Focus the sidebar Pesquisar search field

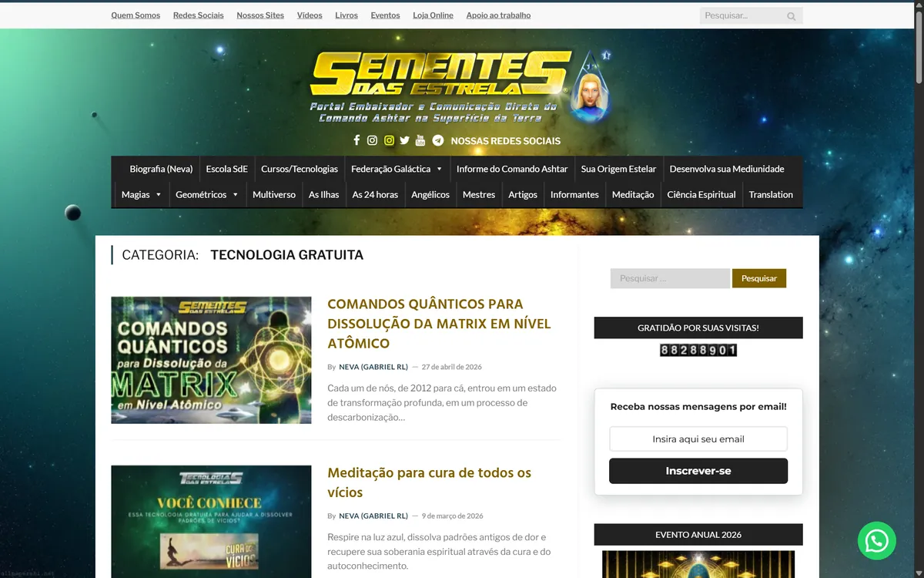coord(670,278)
